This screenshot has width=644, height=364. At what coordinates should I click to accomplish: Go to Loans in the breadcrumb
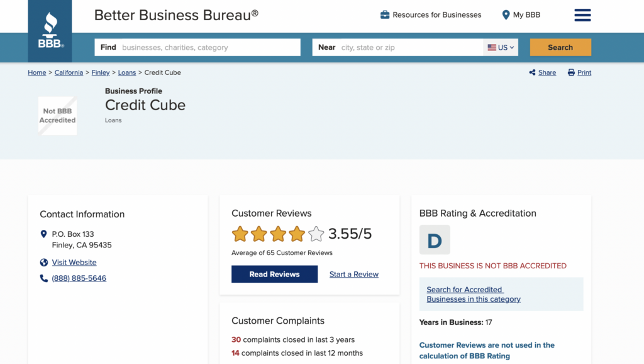click(127, 72)
